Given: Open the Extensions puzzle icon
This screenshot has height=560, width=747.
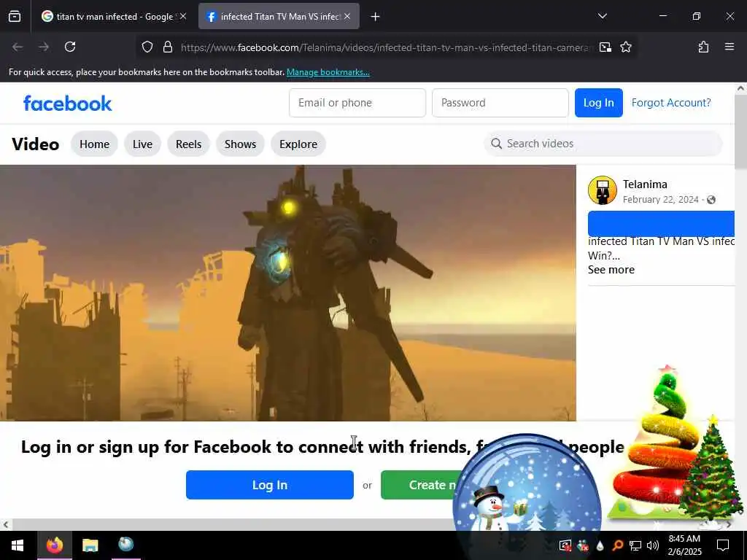Looking at the screenshot, I should (x=703, y=47).
